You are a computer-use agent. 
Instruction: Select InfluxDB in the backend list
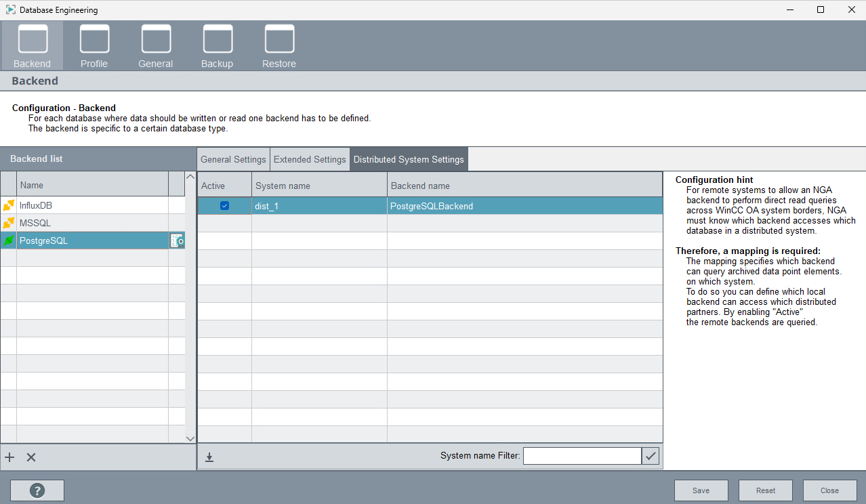(x=36, y=205)
